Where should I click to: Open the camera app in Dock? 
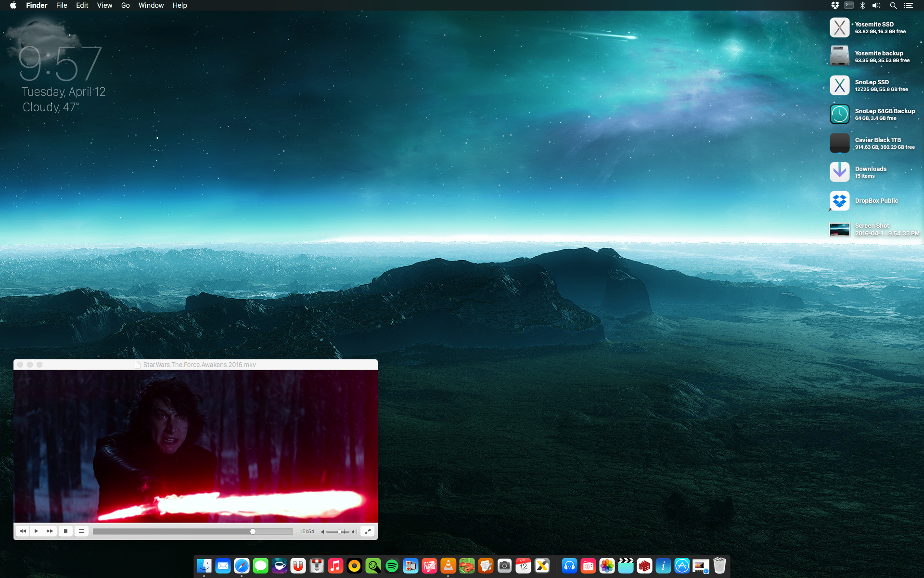(x=504, y=566)
